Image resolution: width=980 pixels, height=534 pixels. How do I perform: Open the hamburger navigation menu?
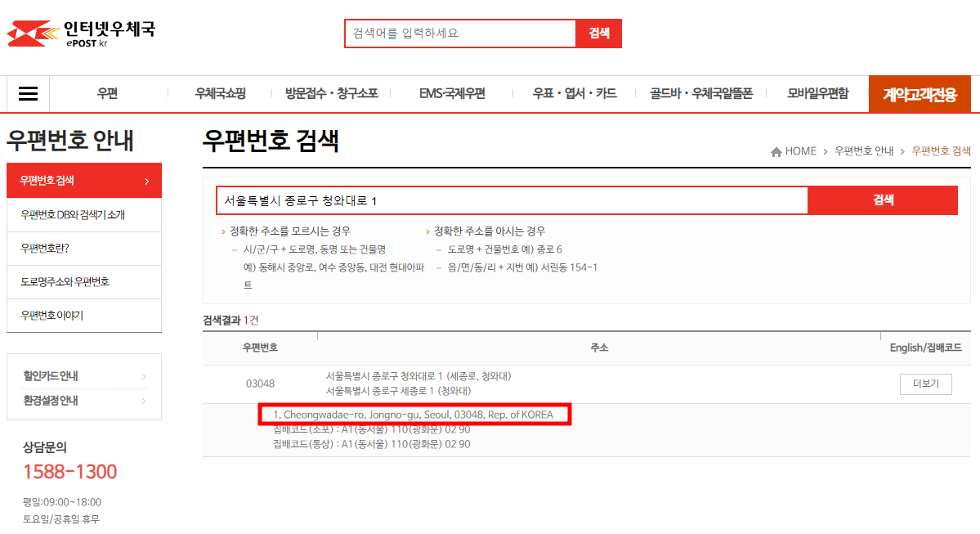click(28, 93)
